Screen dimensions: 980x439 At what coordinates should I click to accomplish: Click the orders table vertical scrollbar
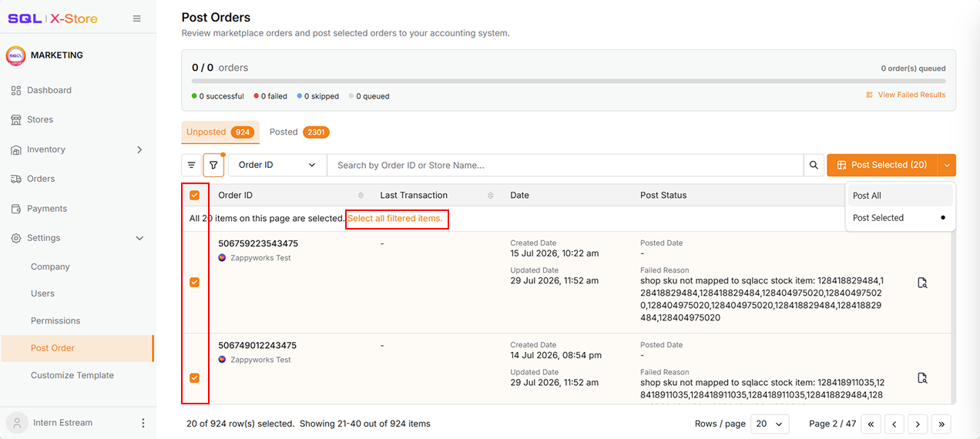(x=952, y=316)
